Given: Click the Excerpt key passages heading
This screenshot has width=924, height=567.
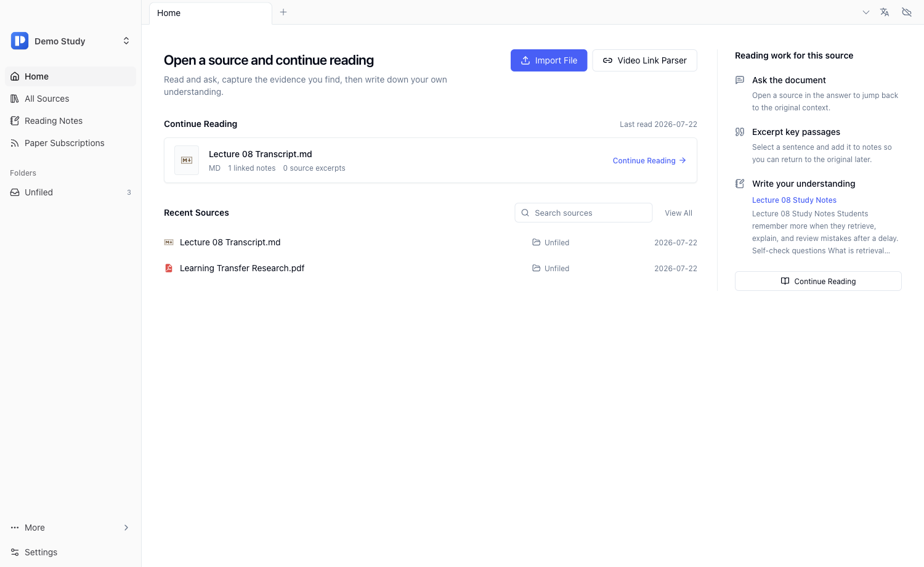Looking at the screenshot, I should tap(796, 132).
